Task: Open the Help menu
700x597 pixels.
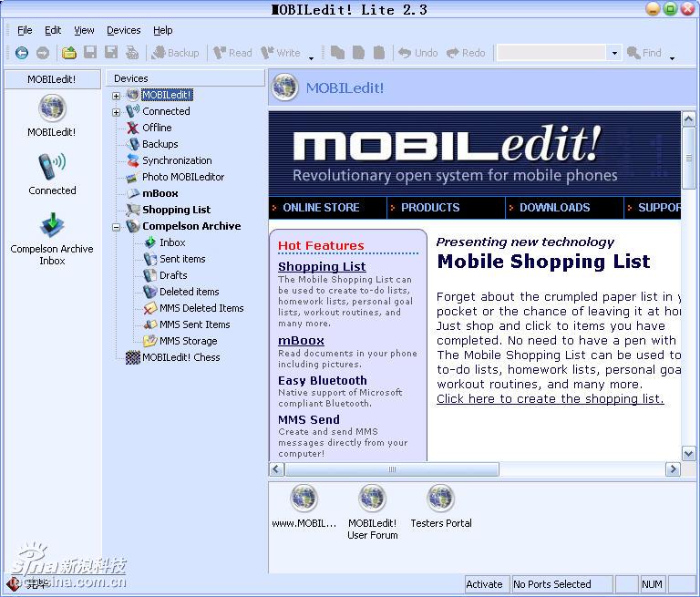Action: (x=162, y=30)
